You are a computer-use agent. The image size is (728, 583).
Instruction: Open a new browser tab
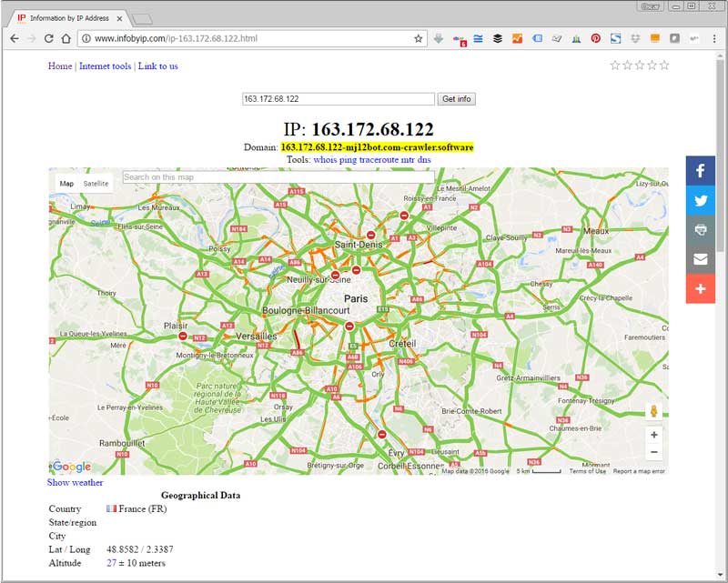142,19
